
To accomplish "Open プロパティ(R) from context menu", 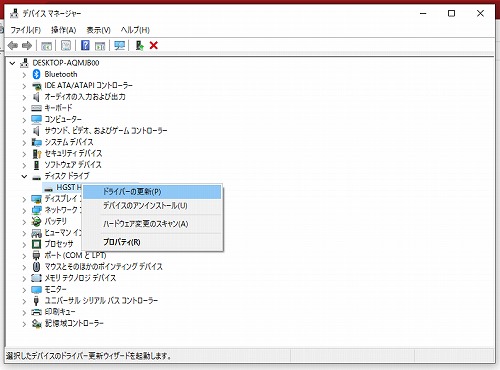I will [152, 242].
